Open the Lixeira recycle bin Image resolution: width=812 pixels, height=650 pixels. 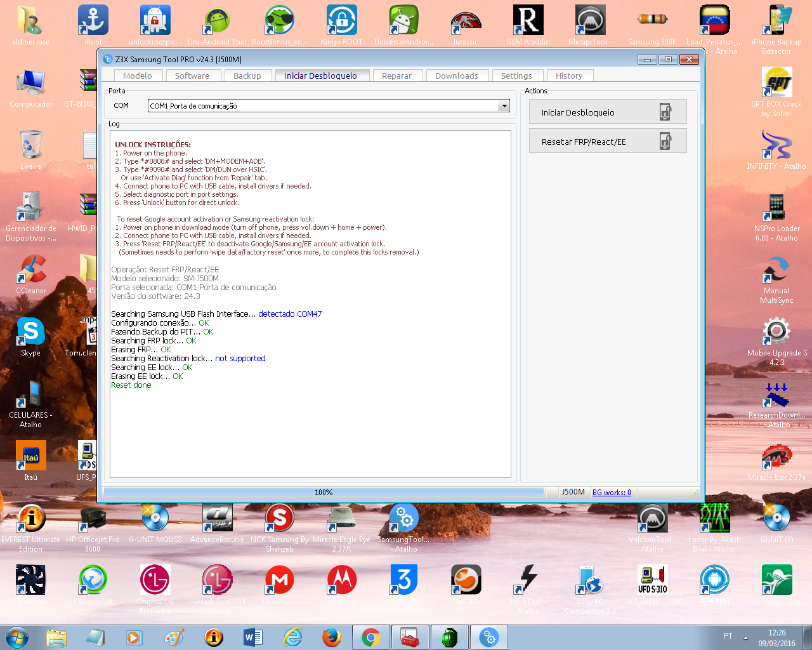(x=30, y=150)
